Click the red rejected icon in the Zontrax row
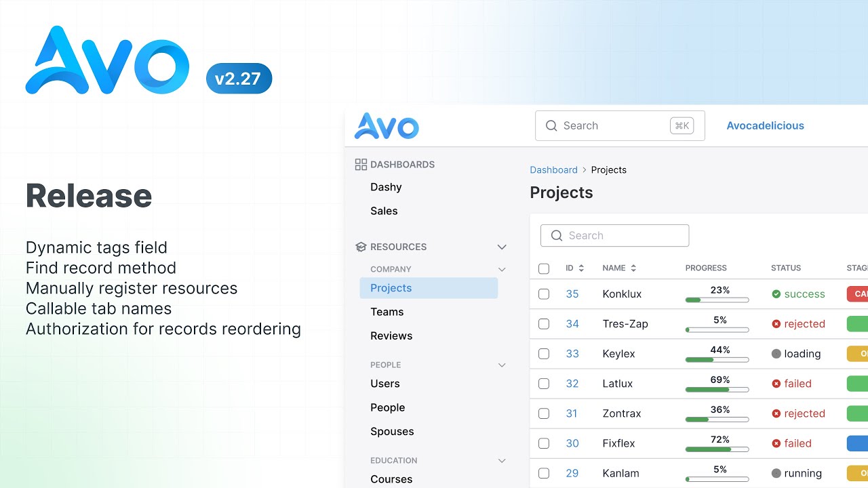Image resolution: width=868 pixels, height=488 pixels. tap(776, 413)
